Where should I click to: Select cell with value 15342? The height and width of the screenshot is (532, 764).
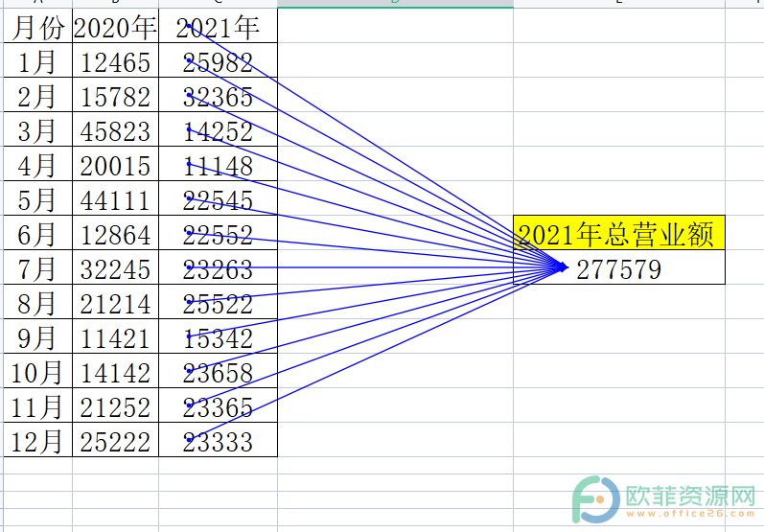coord(218,336)
